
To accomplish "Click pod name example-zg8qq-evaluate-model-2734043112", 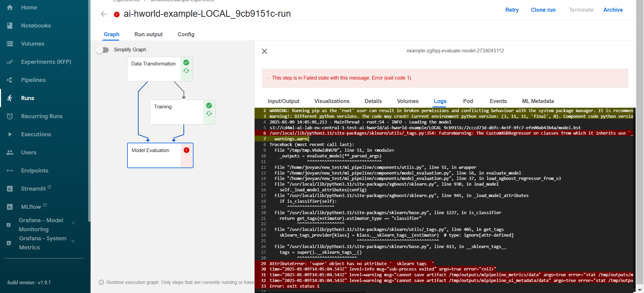I will tap(455, 51).
